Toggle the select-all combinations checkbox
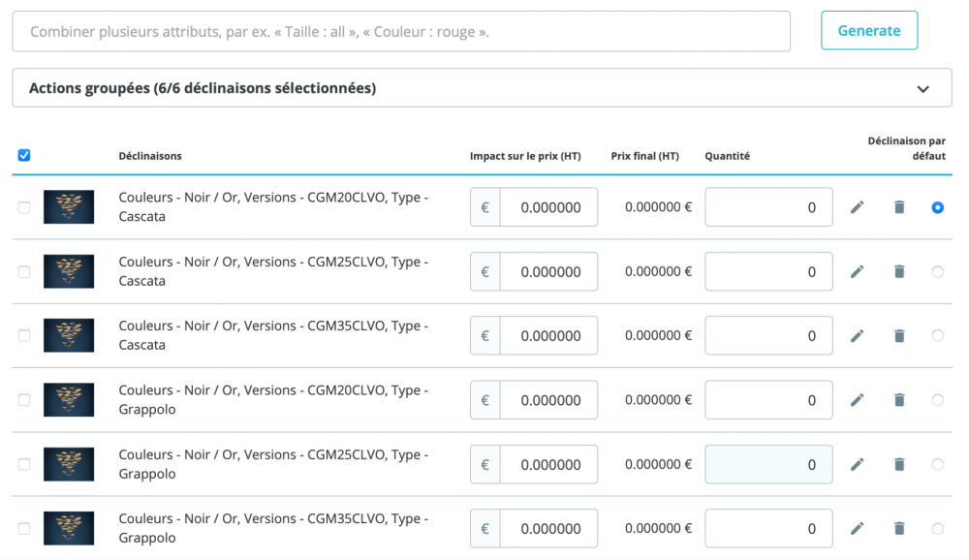Image resolution: width=969 pixels, height=560 pixels. [24, 155]
